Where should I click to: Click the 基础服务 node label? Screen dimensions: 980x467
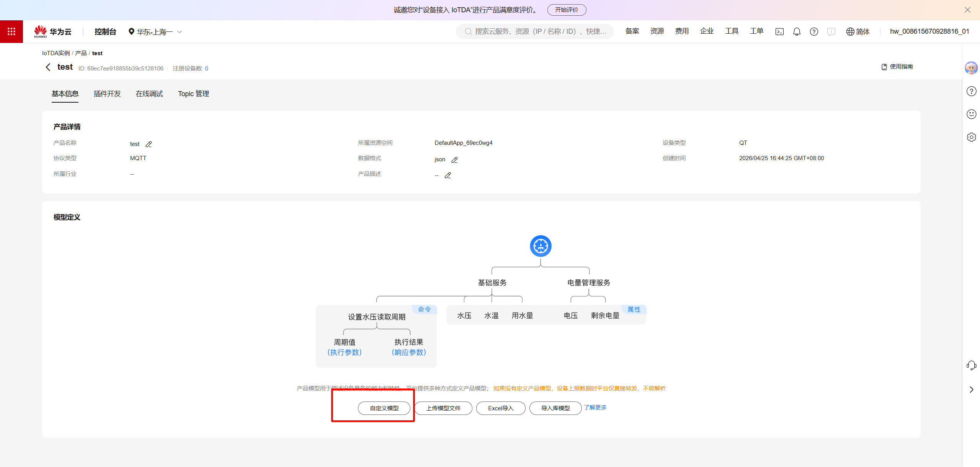492,283
